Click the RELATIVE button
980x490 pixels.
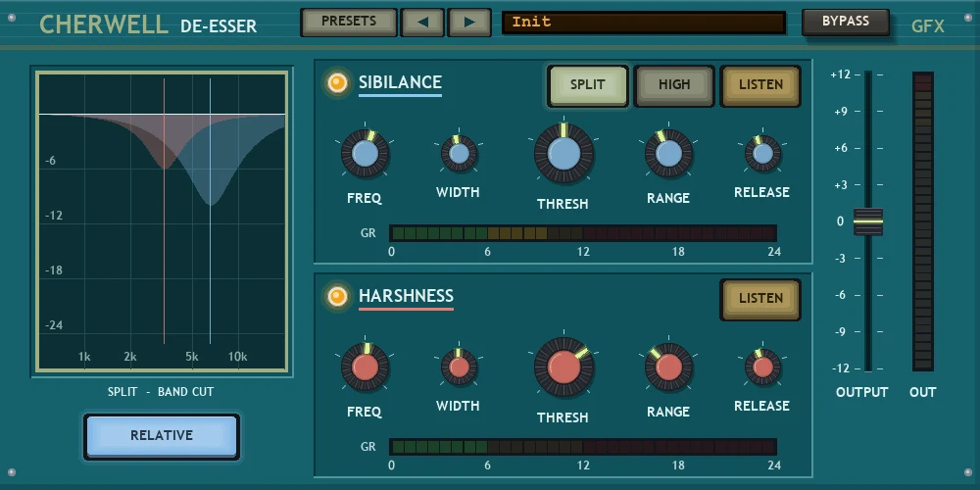162,436
